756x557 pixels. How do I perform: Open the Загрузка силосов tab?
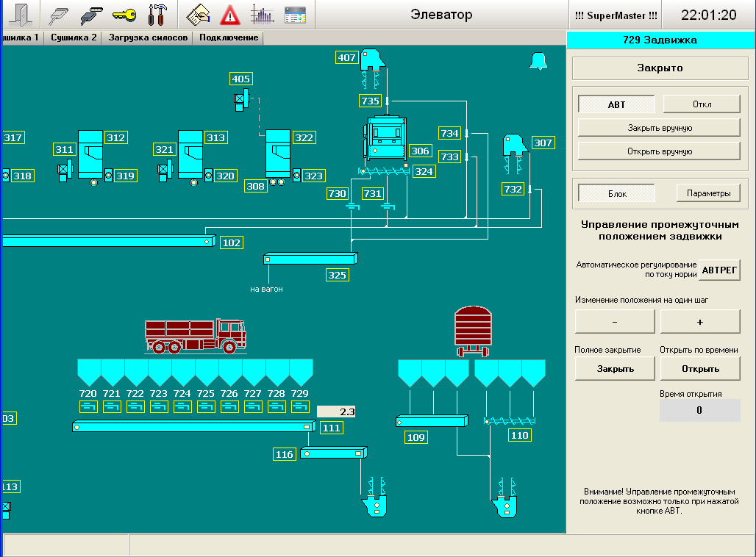coord(148,37)
